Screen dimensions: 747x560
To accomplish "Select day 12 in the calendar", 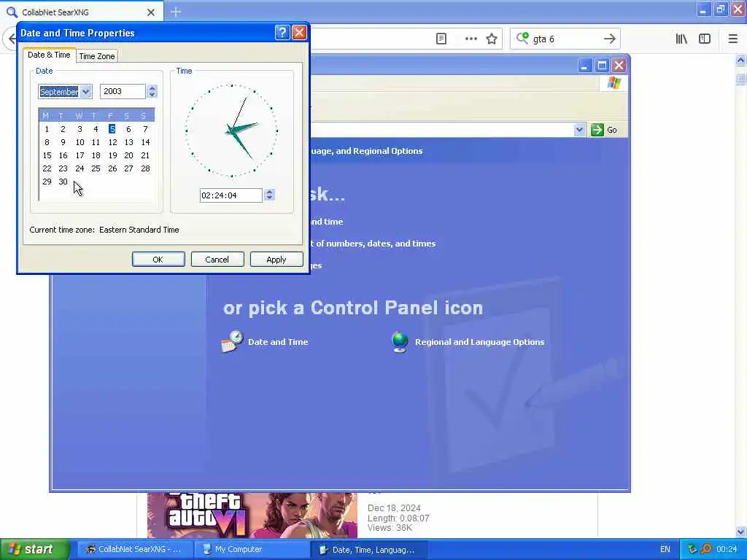I will click(112, 142).
